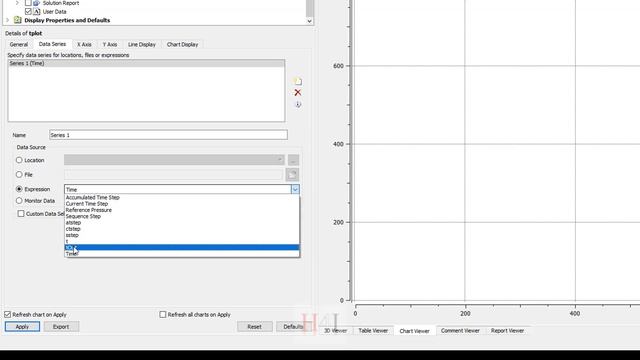Click the File path input field

[x=173, y=175]
